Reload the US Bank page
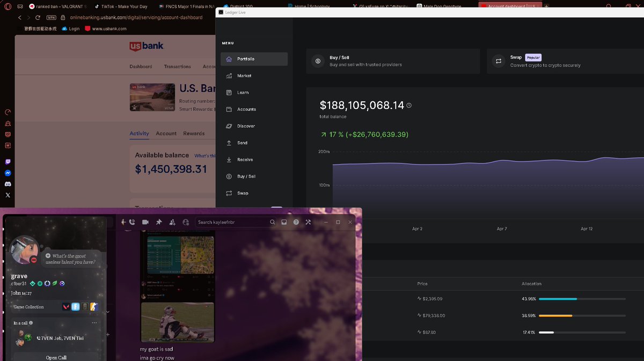 pos(38,18)
